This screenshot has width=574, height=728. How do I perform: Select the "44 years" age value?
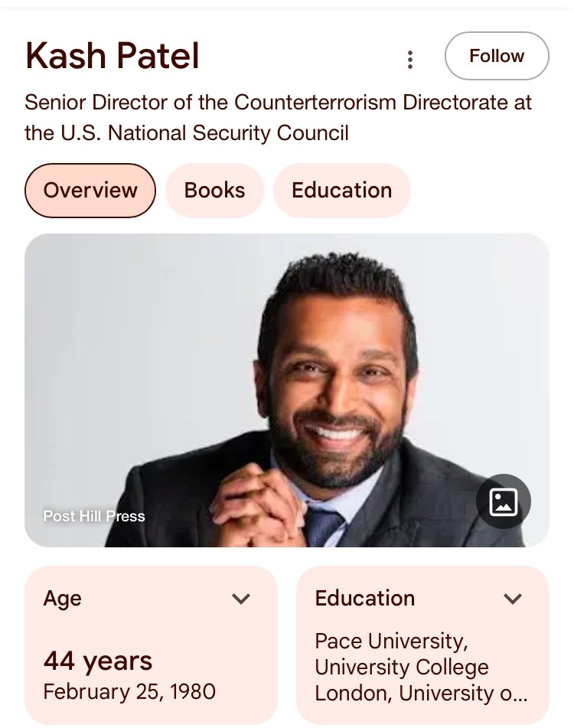[x=98, y=661]
